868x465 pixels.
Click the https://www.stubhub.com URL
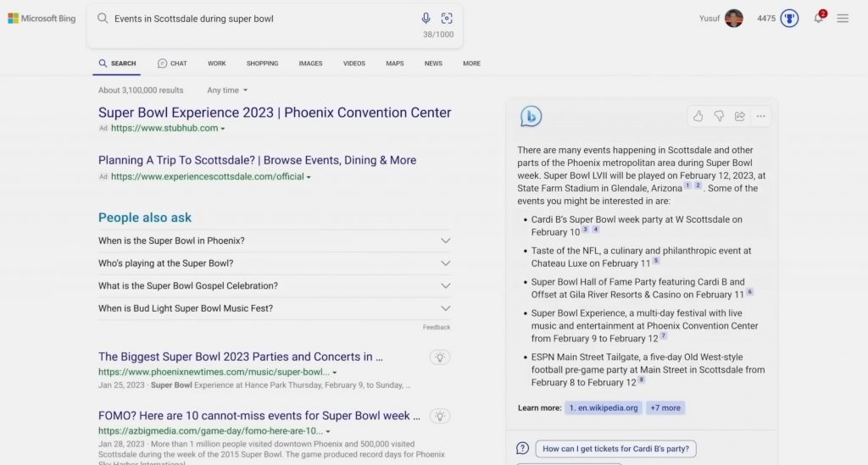tap(164, 128)
